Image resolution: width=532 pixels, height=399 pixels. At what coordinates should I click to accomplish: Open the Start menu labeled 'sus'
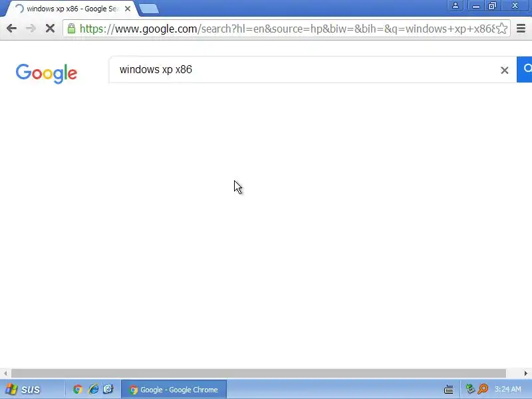coord(23,389)
